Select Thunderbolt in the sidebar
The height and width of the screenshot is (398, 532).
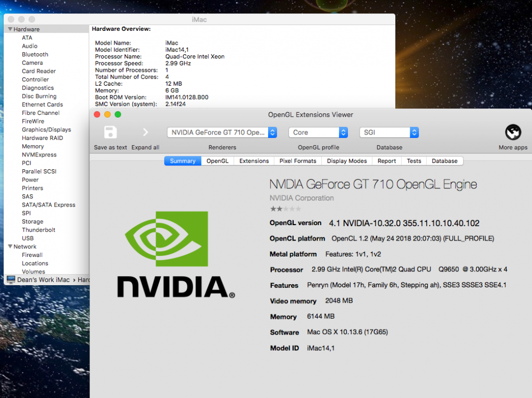(x=38, y=230)
